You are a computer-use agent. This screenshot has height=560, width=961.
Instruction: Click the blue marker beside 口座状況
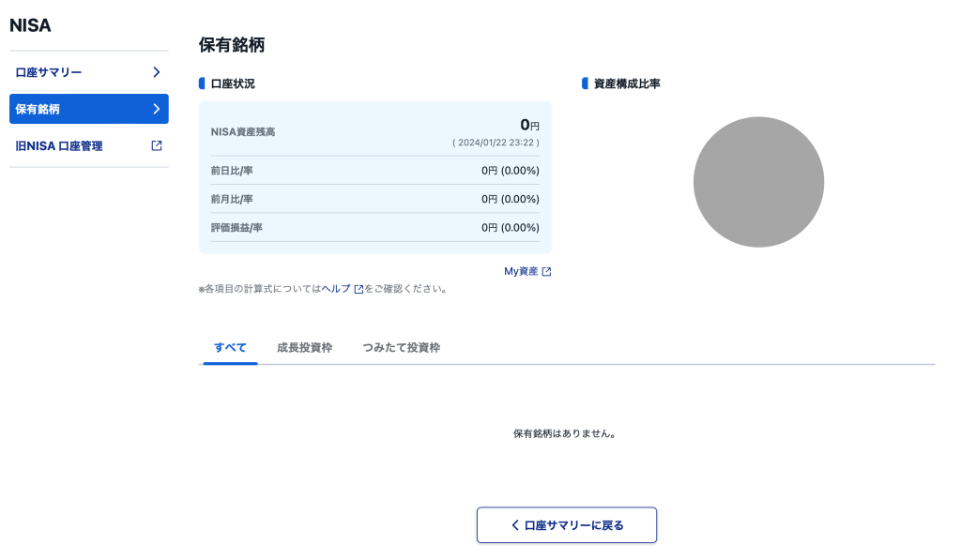(x=202, y=83)
